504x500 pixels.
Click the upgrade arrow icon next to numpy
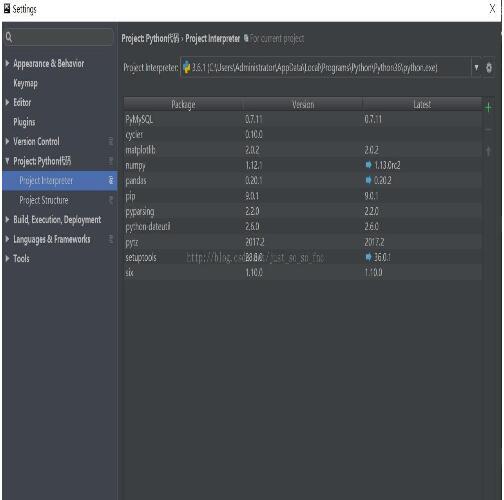[368, 165]
